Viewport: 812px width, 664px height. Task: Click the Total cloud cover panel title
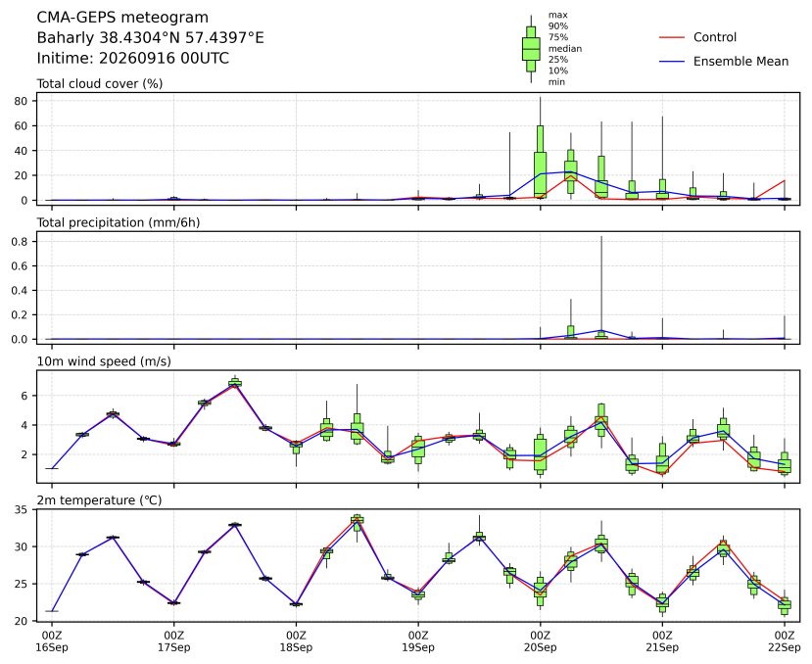100,84
